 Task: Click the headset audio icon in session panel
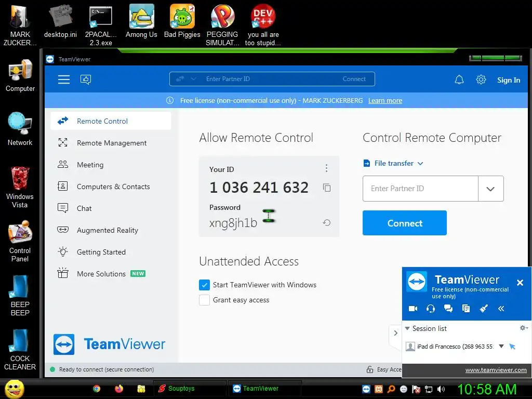pos(431,309)
